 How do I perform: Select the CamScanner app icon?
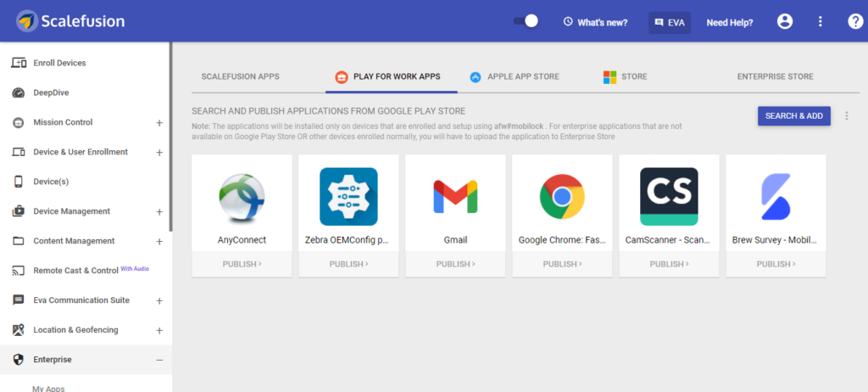[x=669, y=197]
